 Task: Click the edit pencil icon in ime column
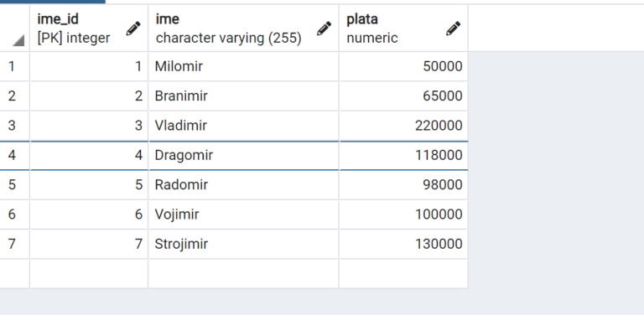click(x=324, y=28)
